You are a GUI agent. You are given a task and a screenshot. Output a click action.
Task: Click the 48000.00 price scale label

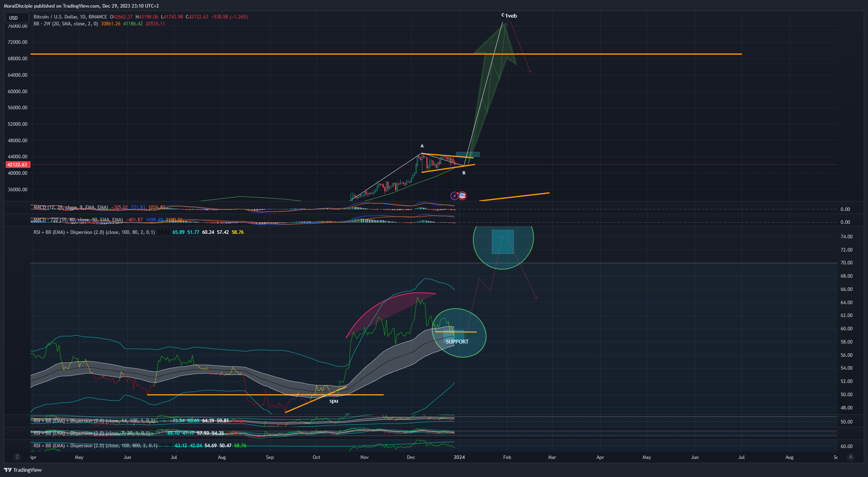18,141
